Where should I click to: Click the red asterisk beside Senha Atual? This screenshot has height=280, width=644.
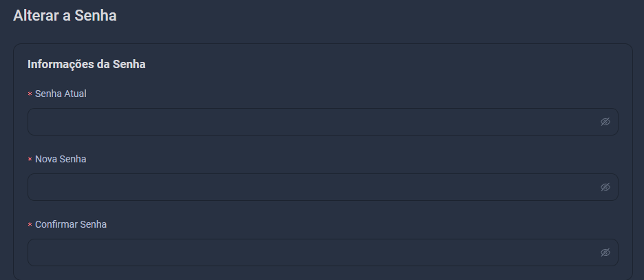(x=30, y=94)
